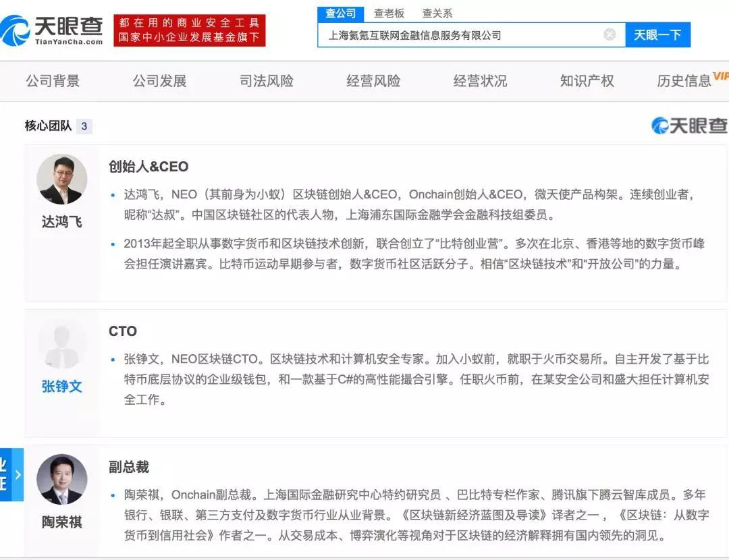The height and width of the screenshot is (560, 729).
Task: Switch to the 查老板 search tab
Action: (389, 13)
